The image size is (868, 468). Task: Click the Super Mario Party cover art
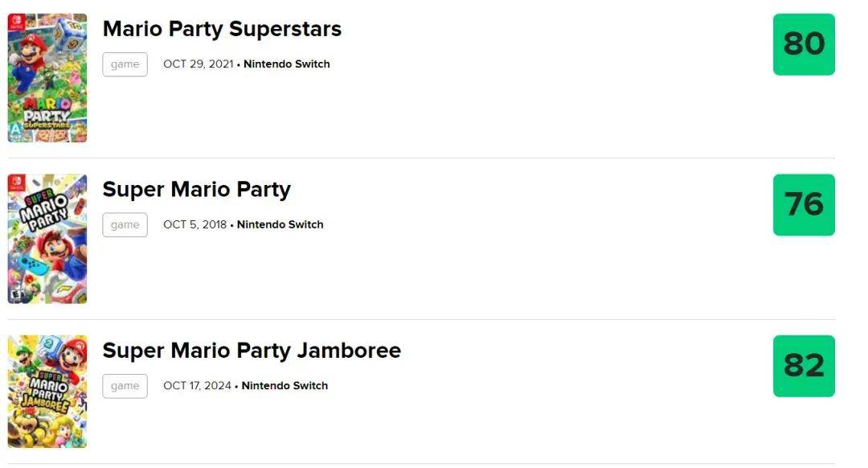pos(47,239)
